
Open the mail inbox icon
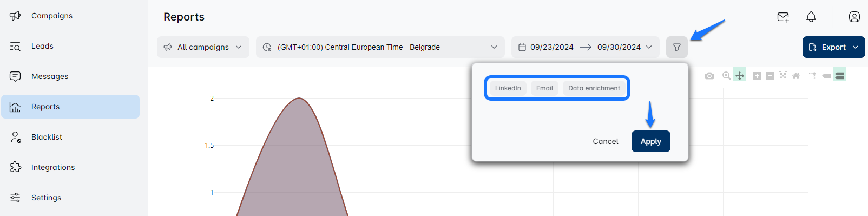783,17
